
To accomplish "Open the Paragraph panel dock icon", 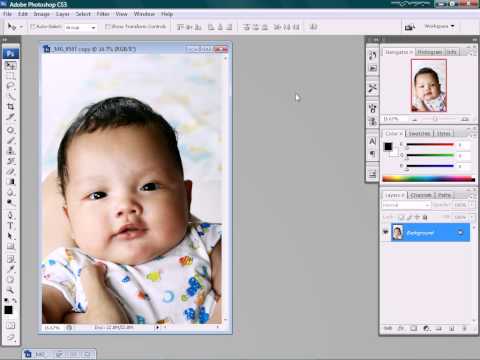I will click(x=372, y=154).
